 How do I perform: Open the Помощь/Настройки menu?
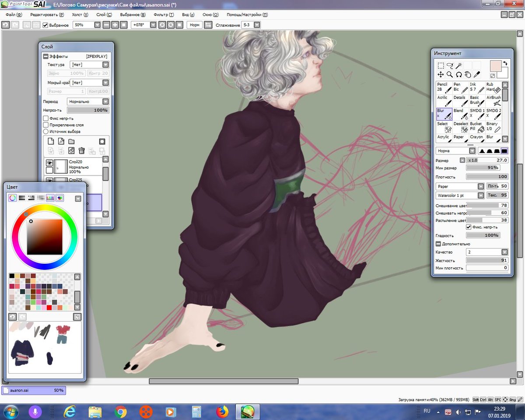(x=247, y=14)
